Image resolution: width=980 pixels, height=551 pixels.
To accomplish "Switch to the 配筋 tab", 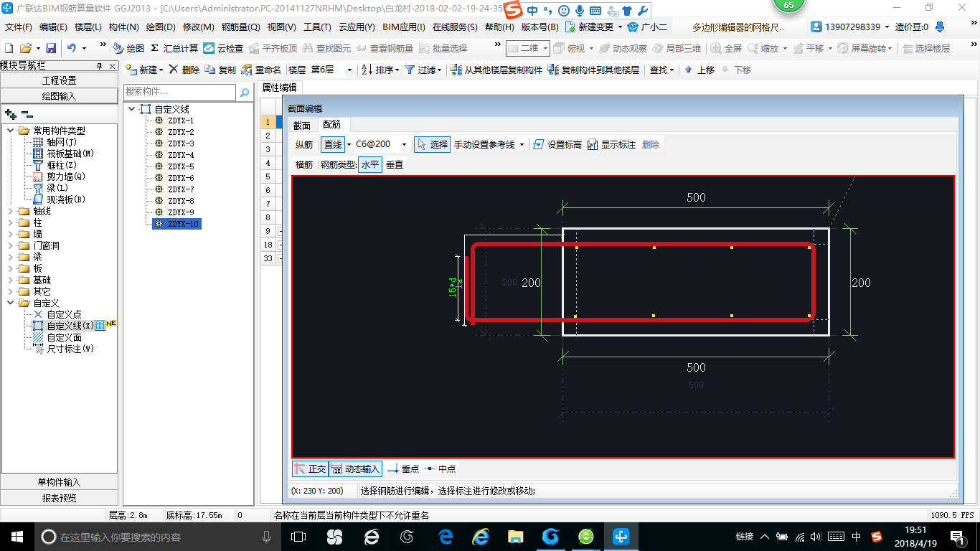I will pyautogui.click(x=332, y=125).
